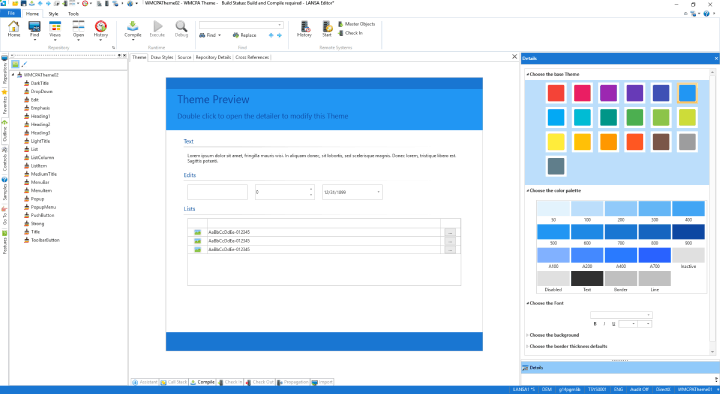Open the font name dropdown
720x394 pixels.
coord(648,315)
